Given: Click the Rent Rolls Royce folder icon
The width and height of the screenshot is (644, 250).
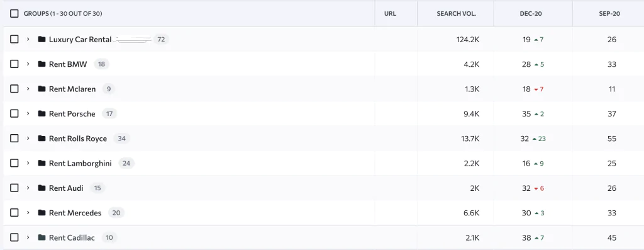Looking at the screenshot, I should click(x=42, y=138).
